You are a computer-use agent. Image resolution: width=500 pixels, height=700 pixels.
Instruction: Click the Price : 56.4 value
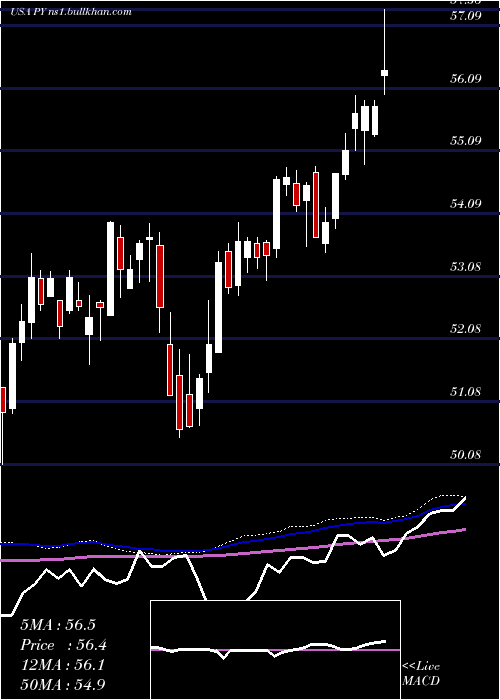63,645
